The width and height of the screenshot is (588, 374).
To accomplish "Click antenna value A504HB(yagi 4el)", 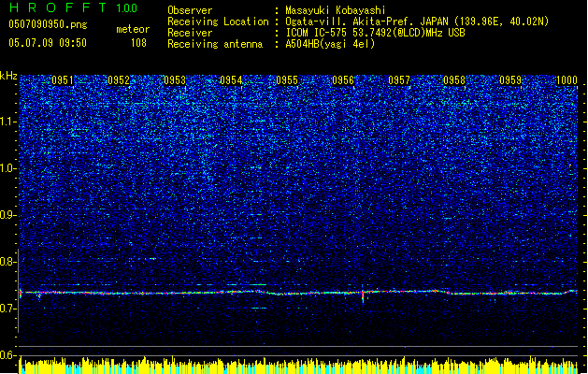I will click(330, 44).
